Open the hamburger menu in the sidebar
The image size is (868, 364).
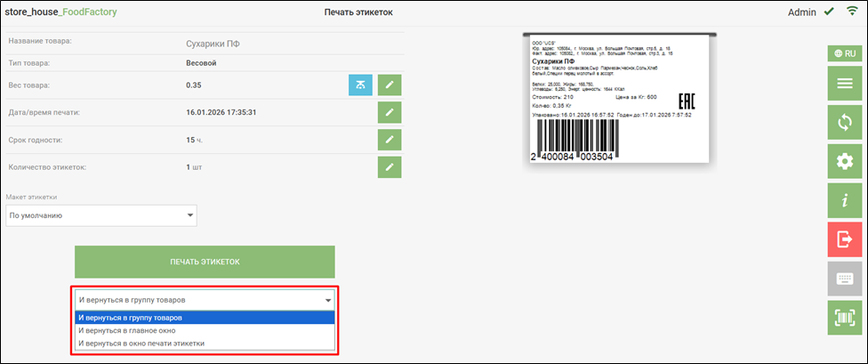click(x=845, y=85)
